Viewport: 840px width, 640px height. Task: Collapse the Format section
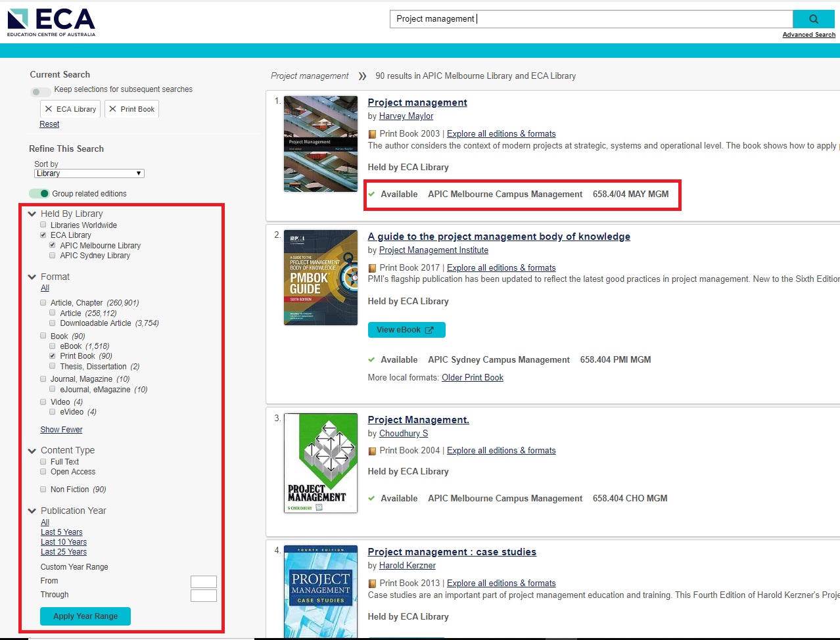click(32, 277)
